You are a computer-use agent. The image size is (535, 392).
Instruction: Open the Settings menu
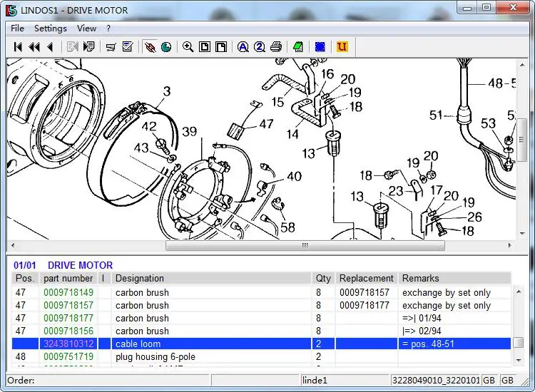coord(51,29)
